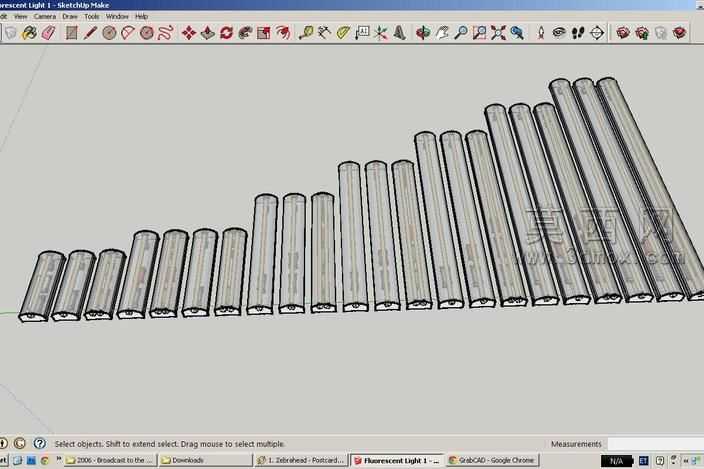Switch to Zebrahead - Postcard taskbar item
The image size is (704, 469).
[301, 460]
